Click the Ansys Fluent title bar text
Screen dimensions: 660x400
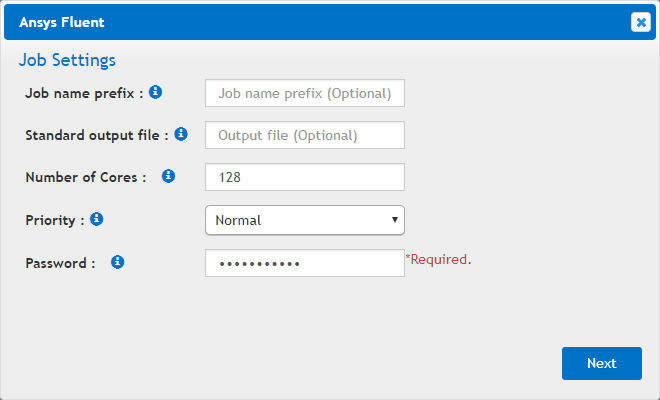pos(62,22)
